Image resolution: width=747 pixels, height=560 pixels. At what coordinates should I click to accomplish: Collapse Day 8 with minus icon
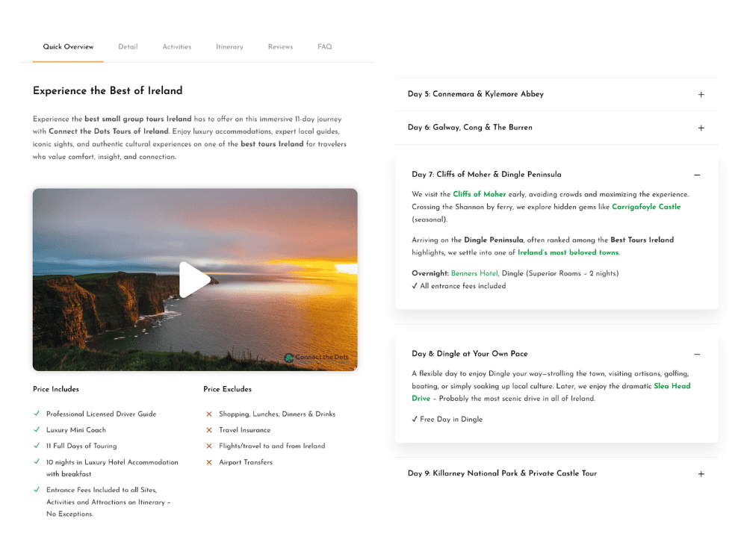click(697, 354)
